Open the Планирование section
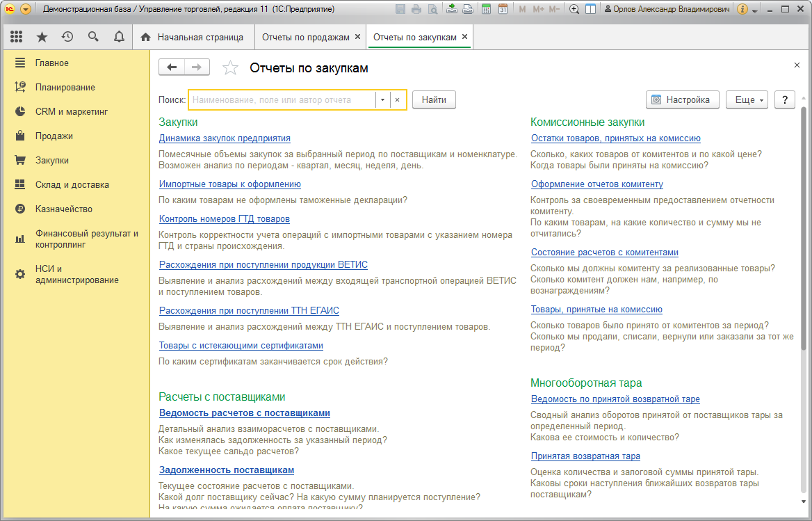 (76, 88)
